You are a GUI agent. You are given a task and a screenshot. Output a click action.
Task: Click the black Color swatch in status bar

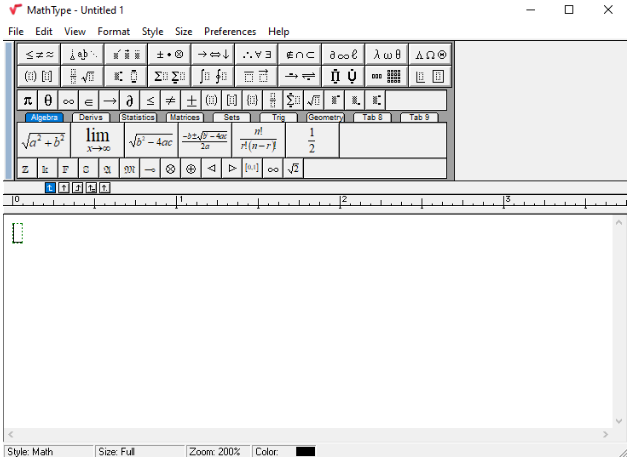(x=306, y=451)
